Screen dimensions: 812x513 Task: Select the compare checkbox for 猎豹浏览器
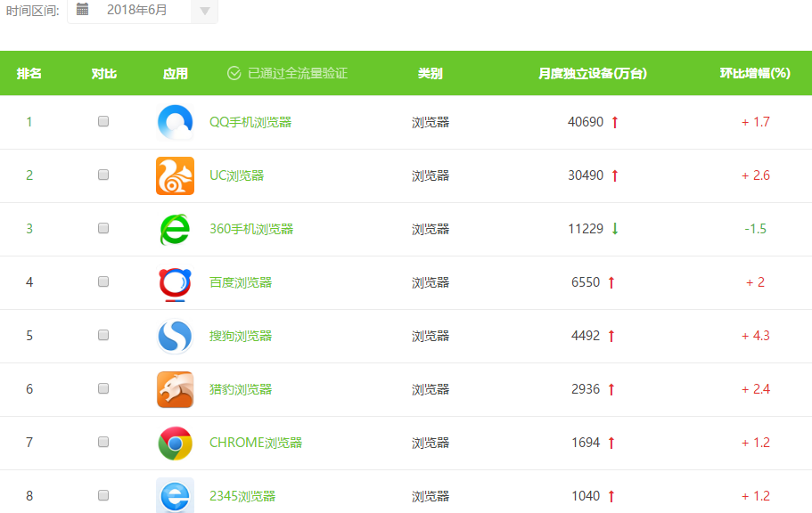click(x=103, y=388)
